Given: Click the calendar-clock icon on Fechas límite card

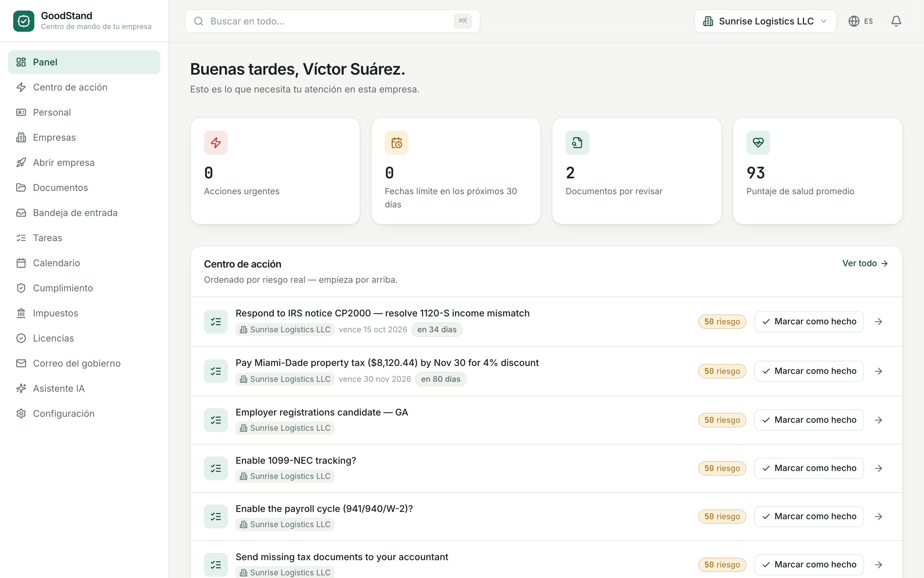Looking at the screenshot, I should pyautogui.click(x=396, y=143).
